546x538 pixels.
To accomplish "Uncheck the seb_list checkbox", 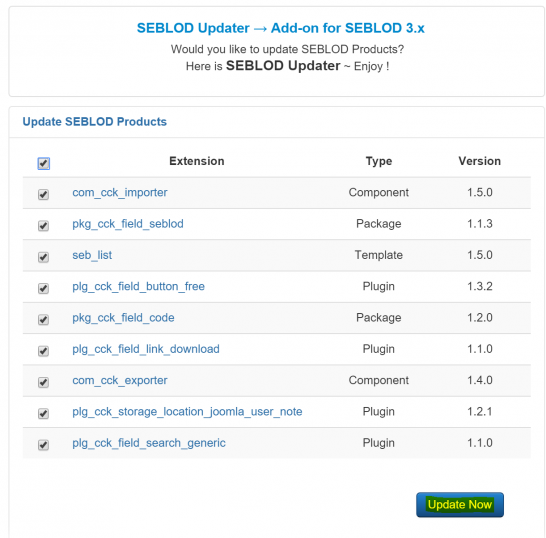I will point(43,257).
